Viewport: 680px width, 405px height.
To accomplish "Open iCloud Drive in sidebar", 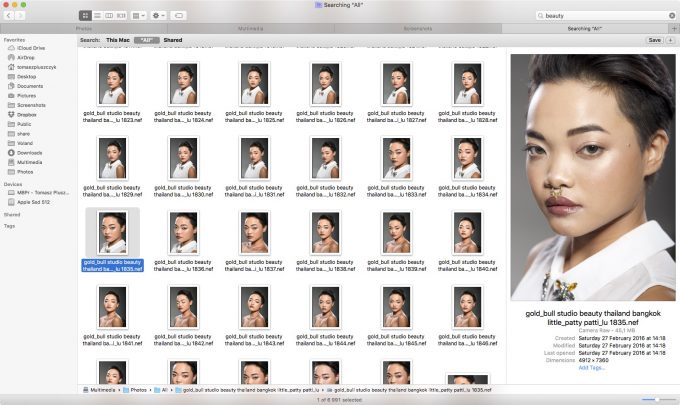I will coord(31,48).
